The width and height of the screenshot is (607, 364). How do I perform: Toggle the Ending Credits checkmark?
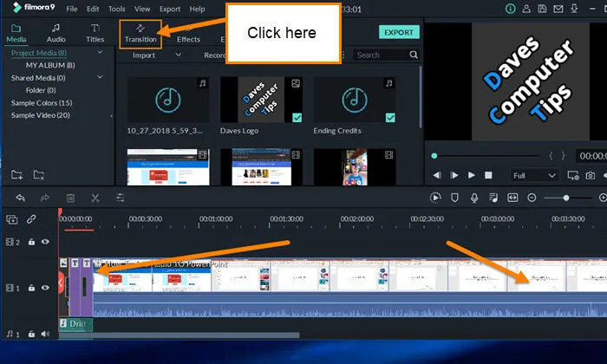pos(390,117)
